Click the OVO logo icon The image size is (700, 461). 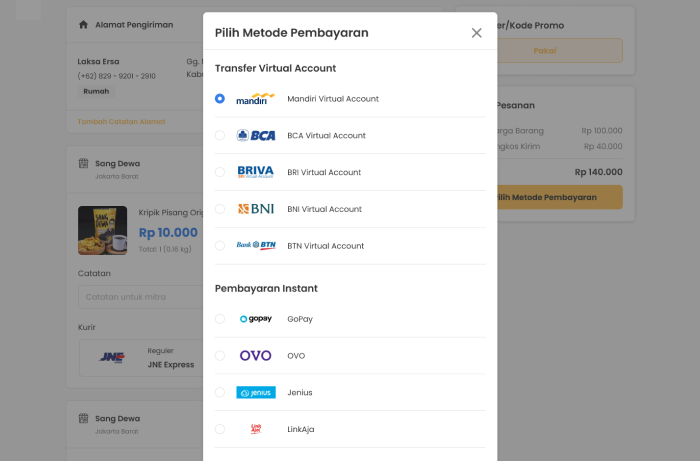[255, 356]
